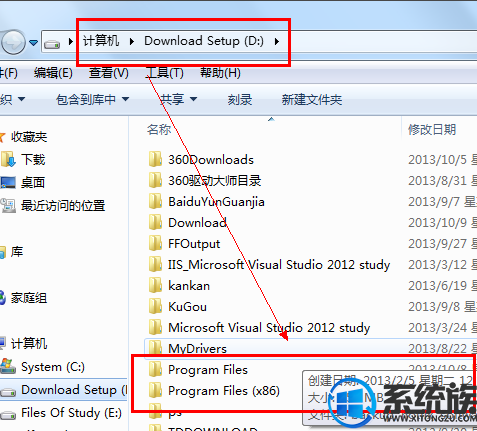Click the 桌面 icon in sidebar

[x=8, y=182]
